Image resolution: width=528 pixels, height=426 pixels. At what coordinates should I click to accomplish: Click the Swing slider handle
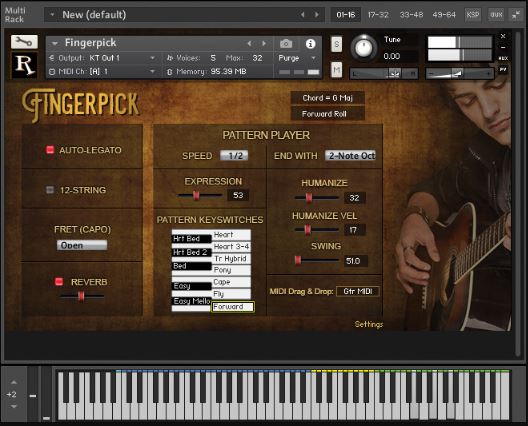(x=298, y=261)
